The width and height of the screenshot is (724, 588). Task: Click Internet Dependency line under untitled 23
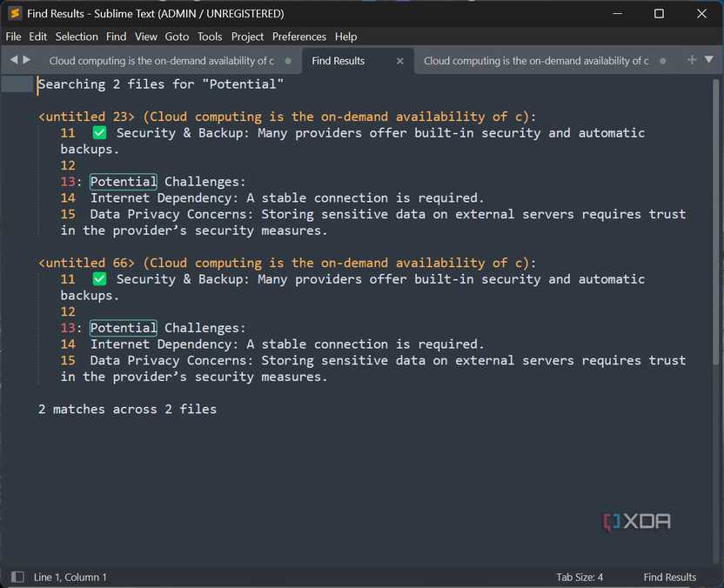[287, 198]
